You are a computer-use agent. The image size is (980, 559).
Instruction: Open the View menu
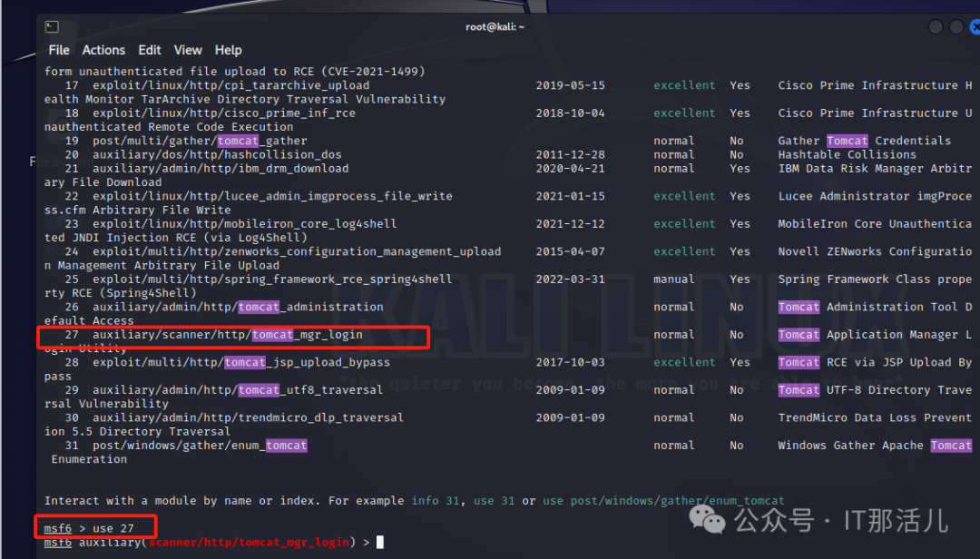pos(188,50)
